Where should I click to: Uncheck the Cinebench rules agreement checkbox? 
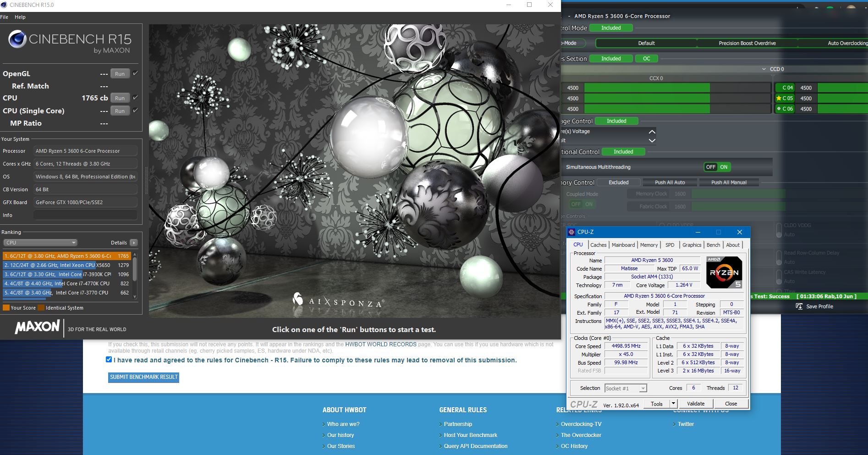pos(109,360)
